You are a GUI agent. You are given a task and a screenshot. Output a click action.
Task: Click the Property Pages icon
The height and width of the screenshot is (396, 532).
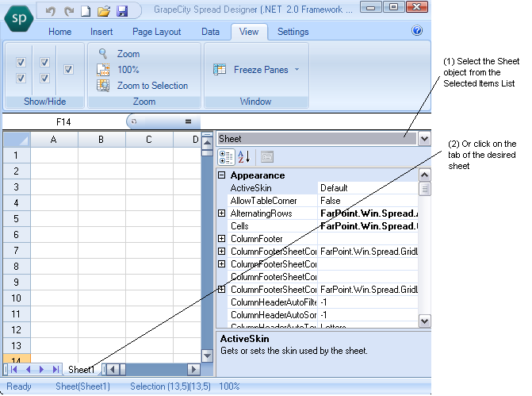coord(267,157)
